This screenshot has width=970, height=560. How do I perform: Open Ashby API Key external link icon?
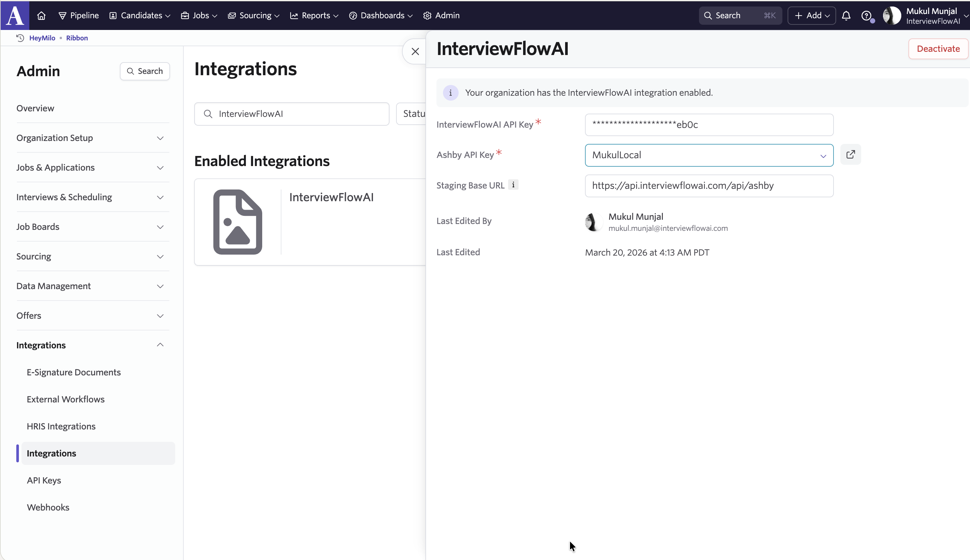[x=851, y=155]
